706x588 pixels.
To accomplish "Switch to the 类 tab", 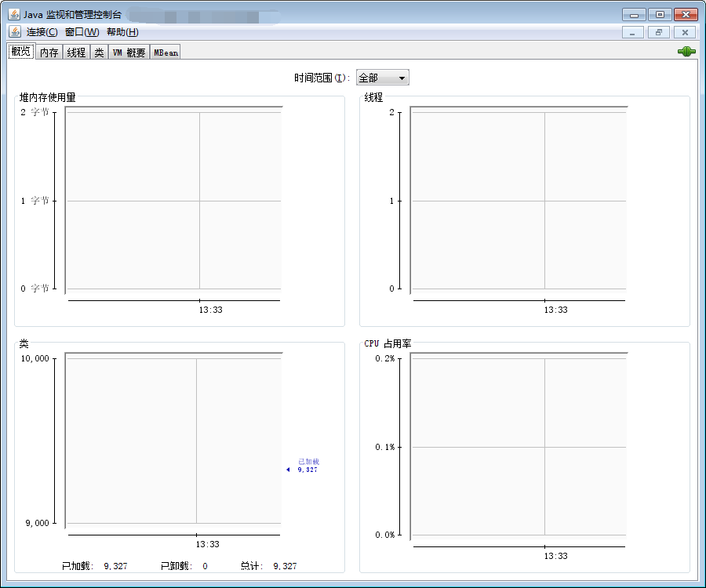I will coord(99,53).
